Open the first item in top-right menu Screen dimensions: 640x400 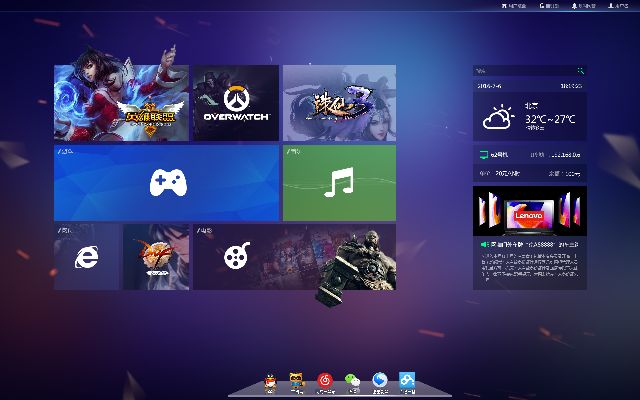pos(514,6)
